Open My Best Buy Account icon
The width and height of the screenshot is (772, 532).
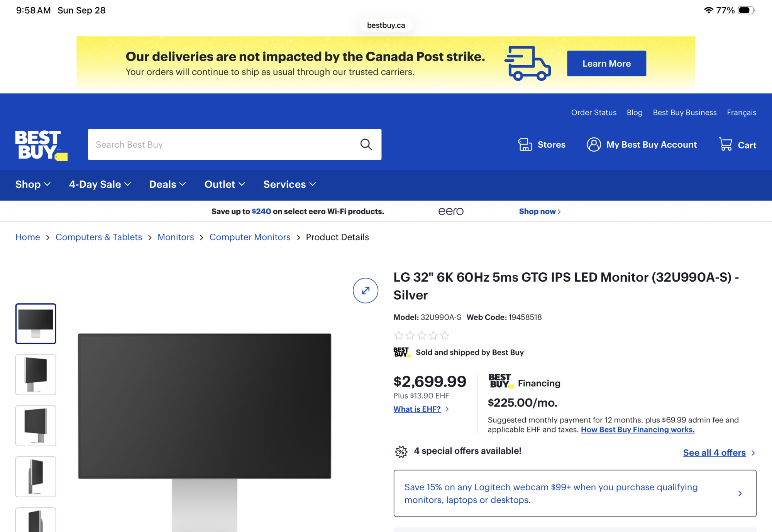point(594,145)
